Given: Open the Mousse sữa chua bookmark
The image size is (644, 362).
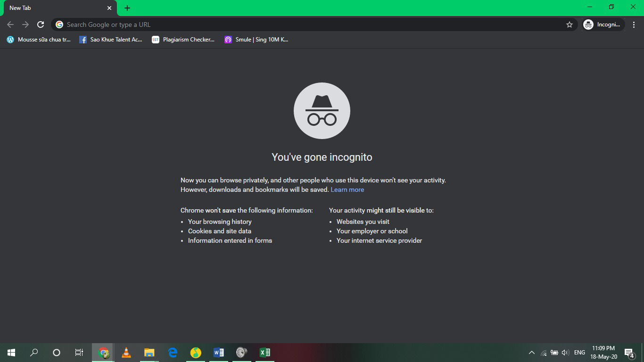Looking at the screenshot, I should tap(39, 40).
